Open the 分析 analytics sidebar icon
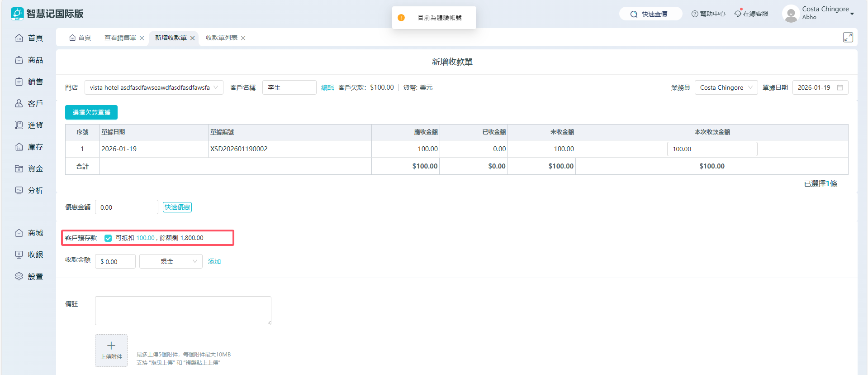Screen dimensions: 868x375 pyautogui.click(x=19, y=191)
